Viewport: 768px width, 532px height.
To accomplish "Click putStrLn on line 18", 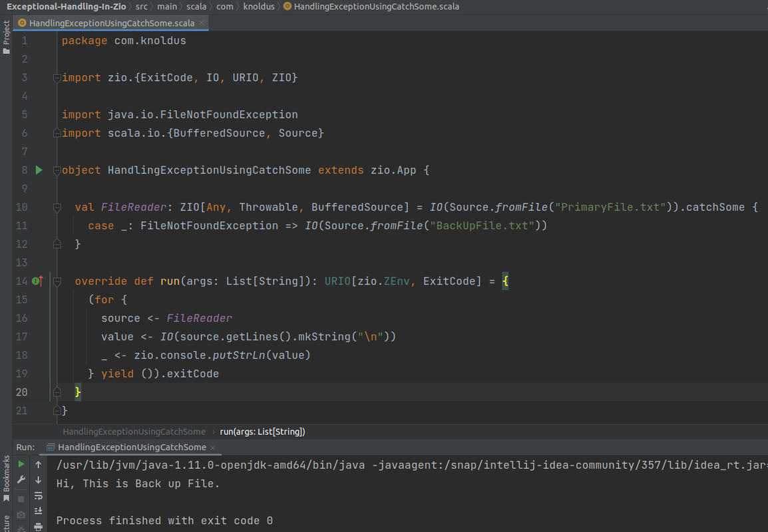I will coord(238,355).
